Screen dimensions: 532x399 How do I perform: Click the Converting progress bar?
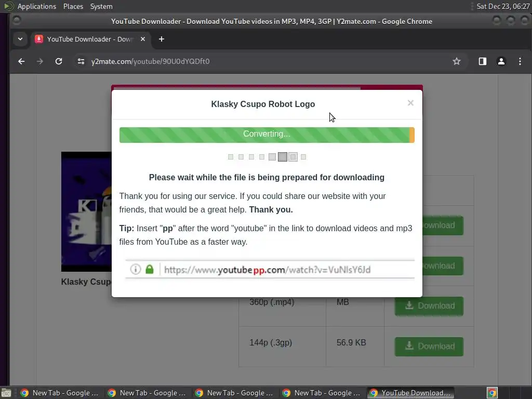pos(267,135)
